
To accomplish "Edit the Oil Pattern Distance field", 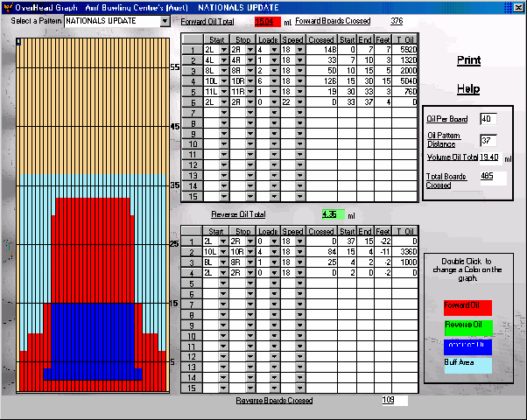I will 488,141.
